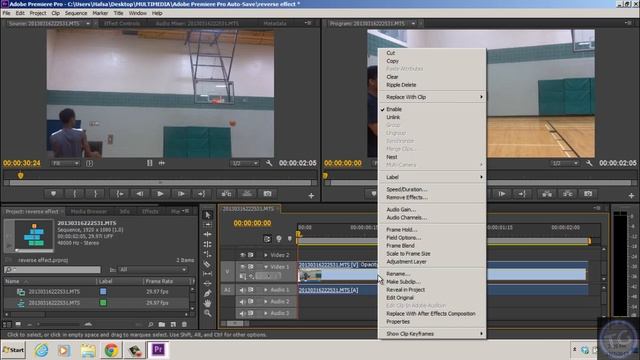Open Google Chrome from taskbar
Viewport: 640px width, 360px height.
pyautogui.click(x=111, y=350)
